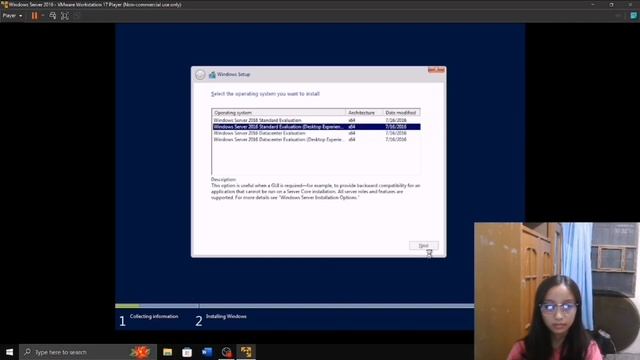Screen dimensions: 640x360
Task: Click the VMware app icon in title bar
Action: coord(4,4)
